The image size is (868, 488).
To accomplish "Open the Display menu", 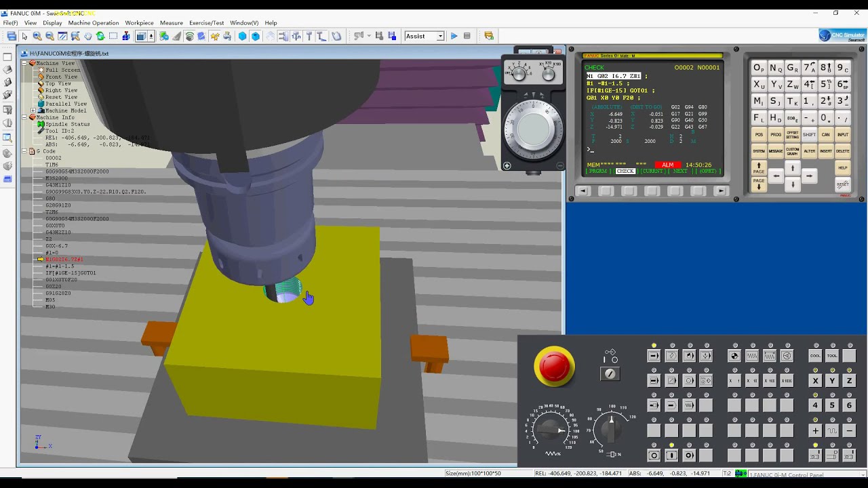I will tap(52, 23).
